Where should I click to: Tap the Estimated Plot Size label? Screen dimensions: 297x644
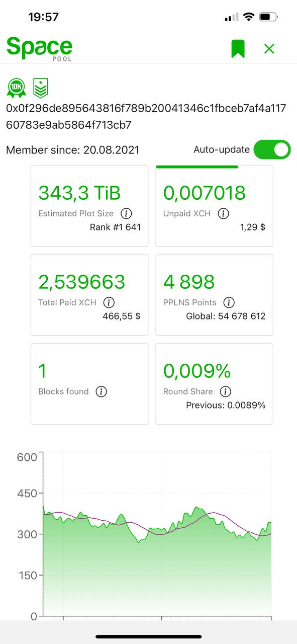tap(76, 213)
